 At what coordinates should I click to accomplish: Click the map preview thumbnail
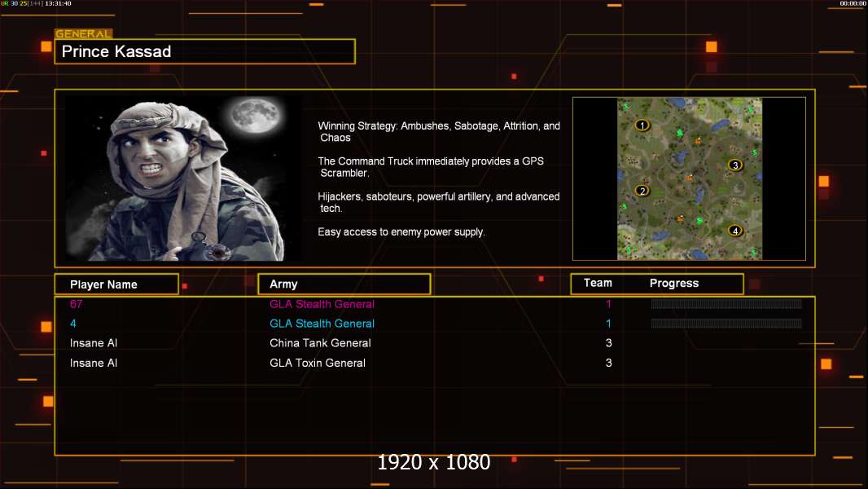click(689, 178)
